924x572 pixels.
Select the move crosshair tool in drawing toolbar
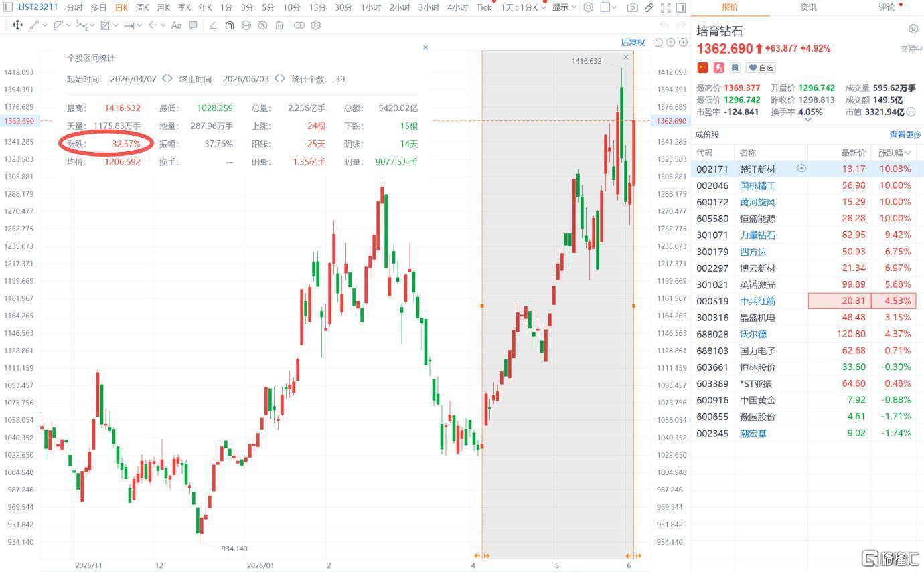(x=17, y=25)
